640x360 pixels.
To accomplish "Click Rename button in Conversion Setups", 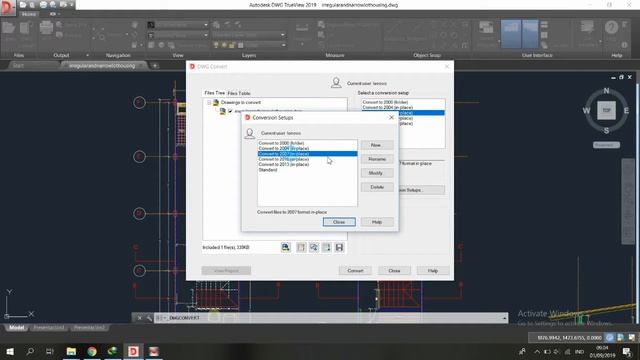I will (377, 159).
